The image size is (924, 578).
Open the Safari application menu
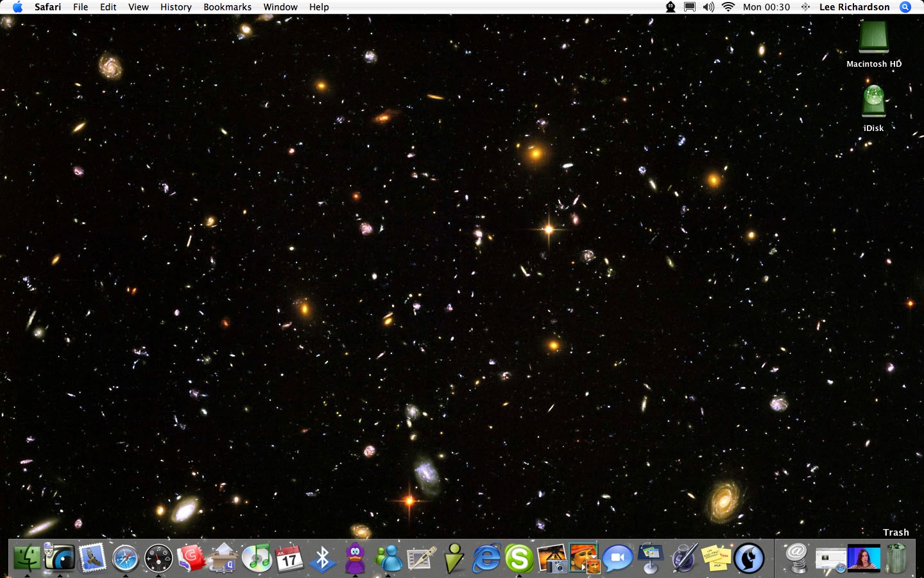(x=47, y=7)
